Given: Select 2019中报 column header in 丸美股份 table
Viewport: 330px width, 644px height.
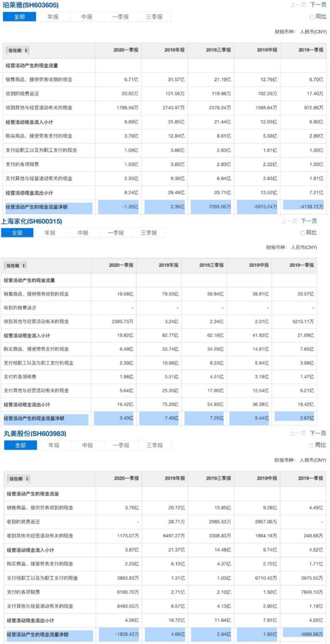Looking at the screenshot, I should [267, 478].
